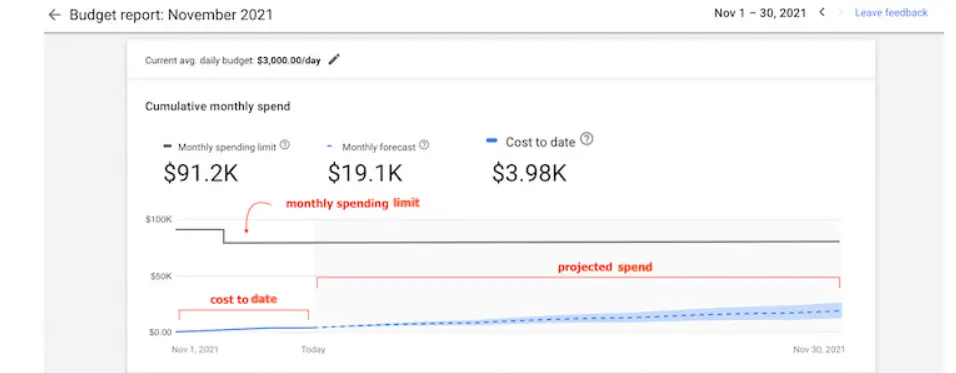Click the dashed blue forecast line on chart
This screenshot has width=956, height=373.
point(579,319)
